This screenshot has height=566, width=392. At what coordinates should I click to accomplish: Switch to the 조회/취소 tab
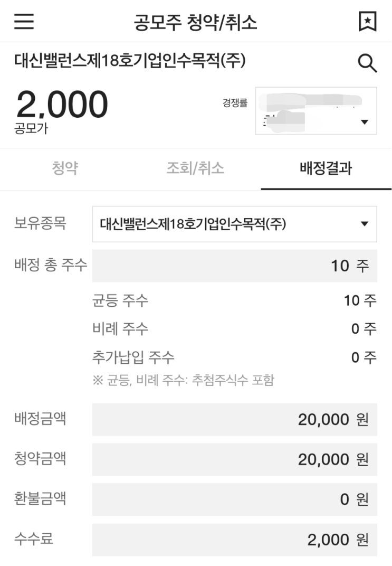click(x=195, y=168)
